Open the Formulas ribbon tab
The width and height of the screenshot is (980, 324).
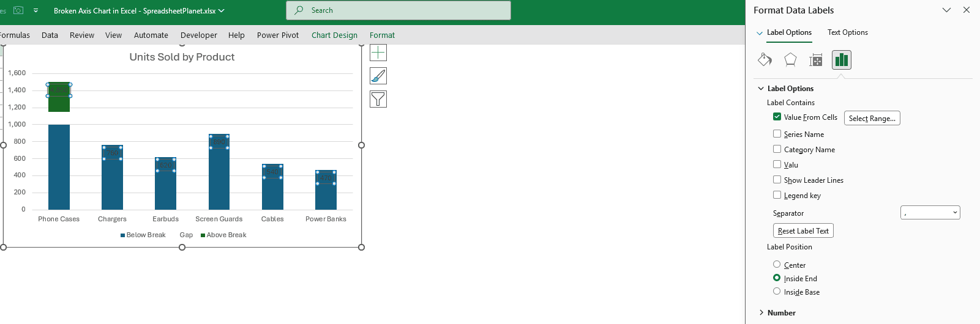(15, 35)
